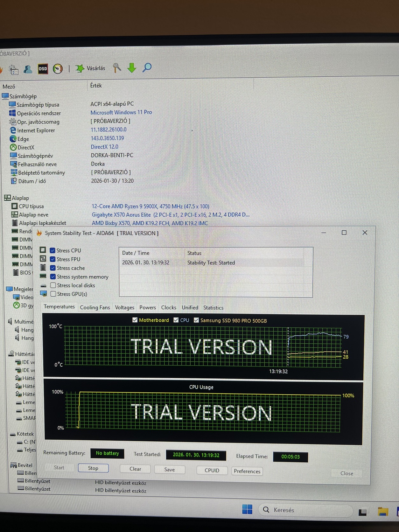
Task: Toggle the CPU temperature graph checkbox
Action: coord(176,320)
